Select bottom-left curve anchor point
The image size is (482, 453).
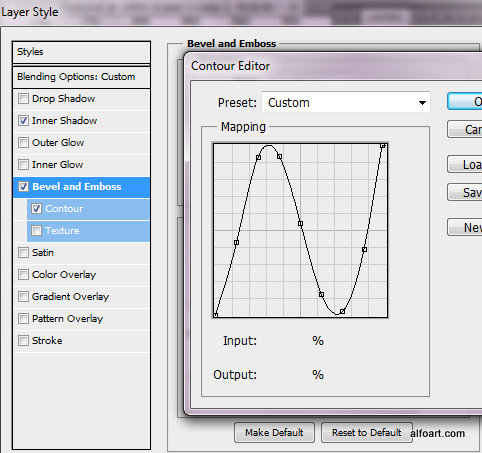pyautogui.click(x=216, y=315)
